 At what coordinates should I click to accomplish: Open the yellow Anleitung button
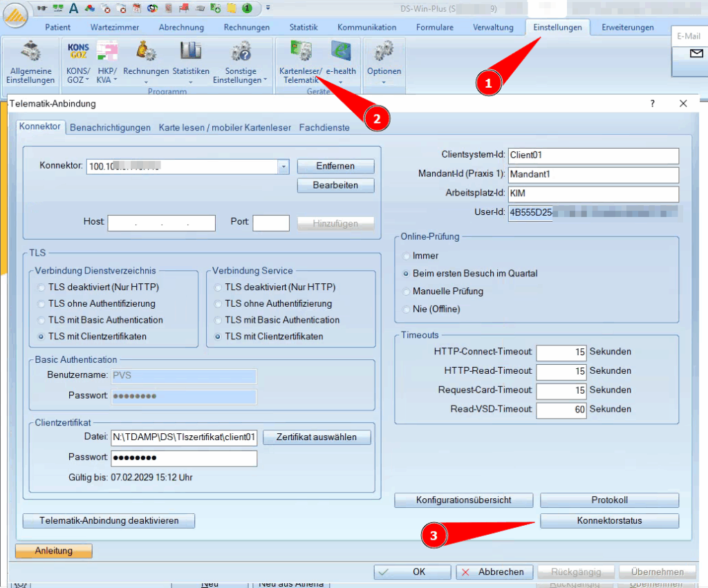coord(53,551)
